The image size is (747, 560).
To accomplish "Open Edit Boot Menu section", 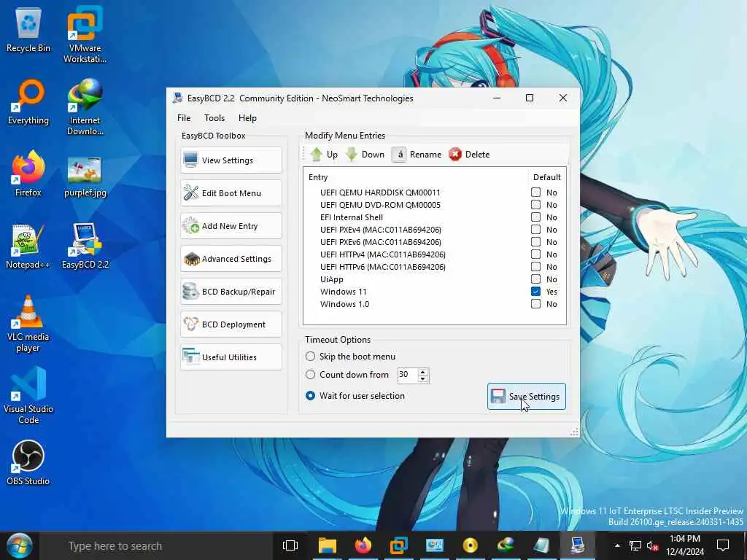I will [x=231, y=192].
